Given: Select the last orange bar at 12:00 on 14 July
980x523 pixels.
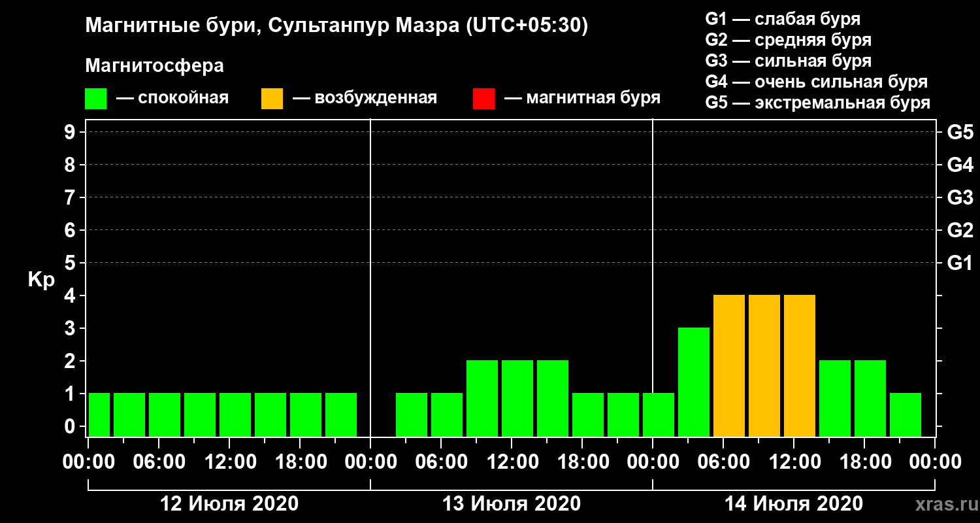Looking at the screenshot, I should tap(800, 365).
